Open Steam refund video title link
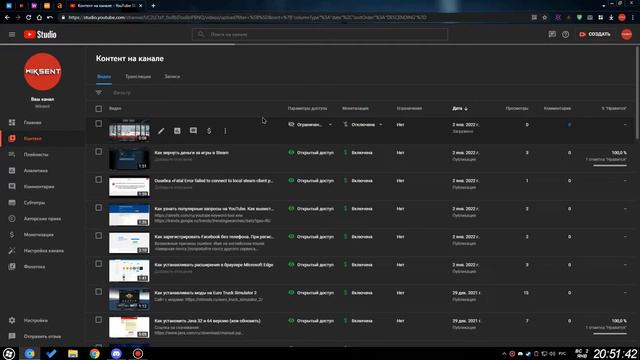Screen dimensions: 640x360 coord(191,153)
